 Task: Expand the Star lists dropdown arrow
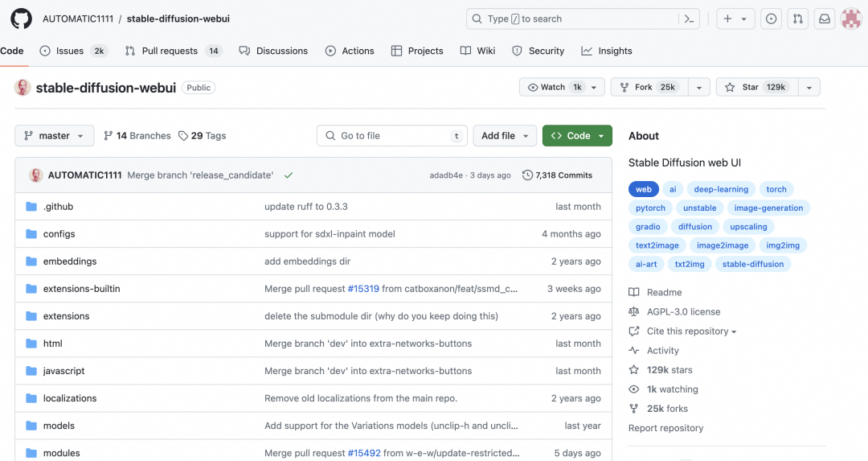tap(809, 88)
